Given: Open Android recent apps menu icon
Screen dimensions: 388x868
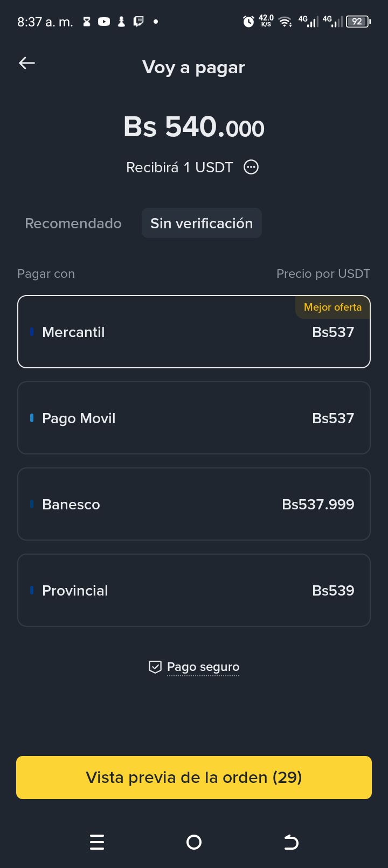Looking at the screenshot, I should (x=97, y=842).
